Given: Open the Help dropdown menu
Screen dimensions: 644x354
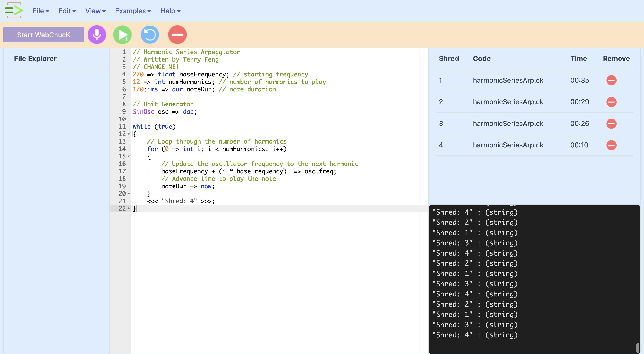Looking at the screenshot, I should tap(170, 11).
